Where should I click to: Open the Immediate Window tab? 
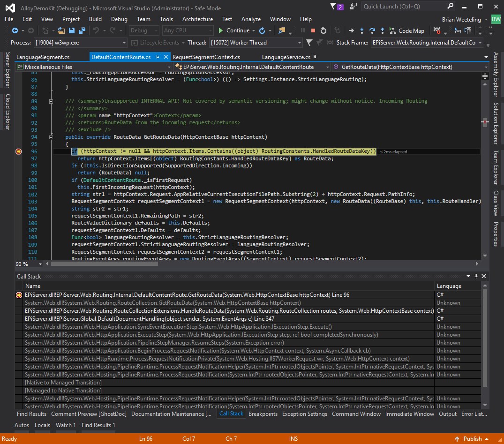[409, 414]
